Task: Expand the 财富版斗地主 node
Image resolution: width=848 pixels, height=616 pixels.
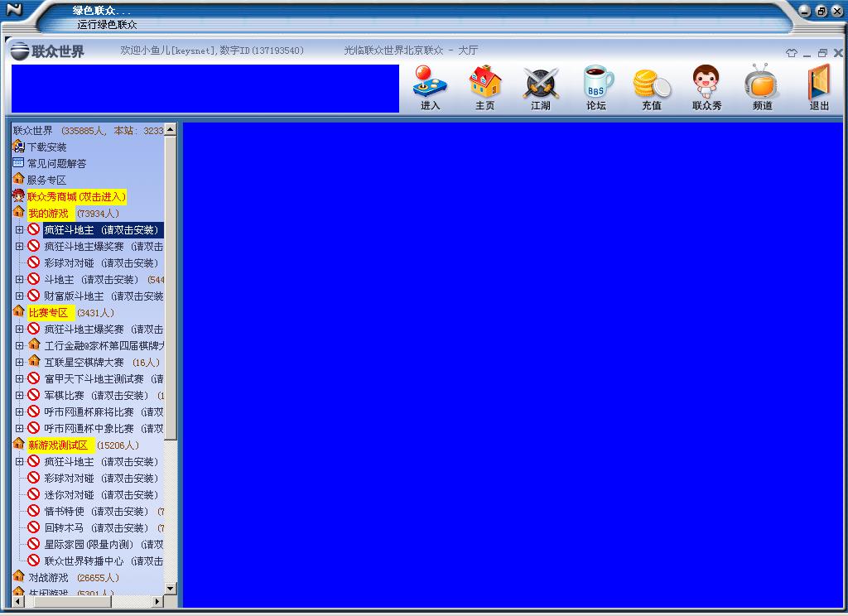Action: 20,296
